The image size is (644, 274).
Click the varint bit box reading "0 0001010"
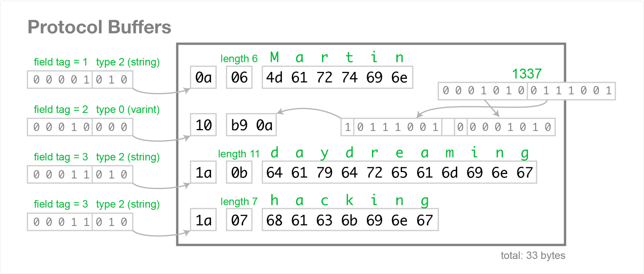coord(505,127)
